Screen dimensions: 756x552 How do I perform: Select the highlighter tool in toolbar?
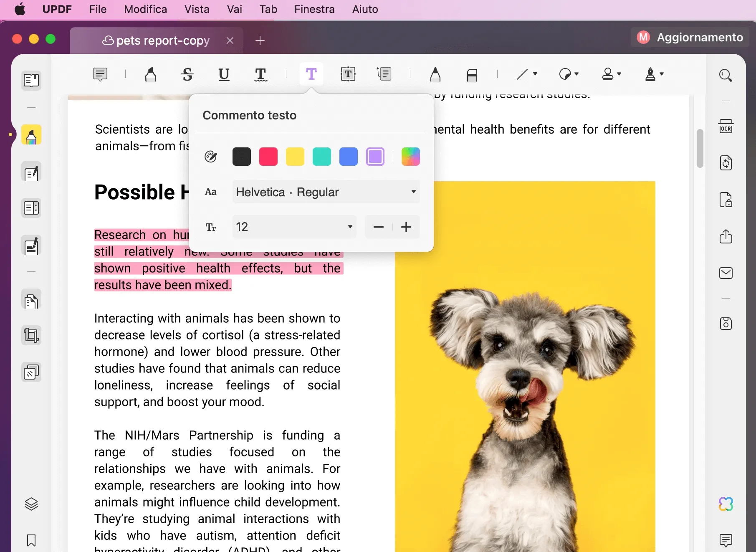tap(151, 74)
